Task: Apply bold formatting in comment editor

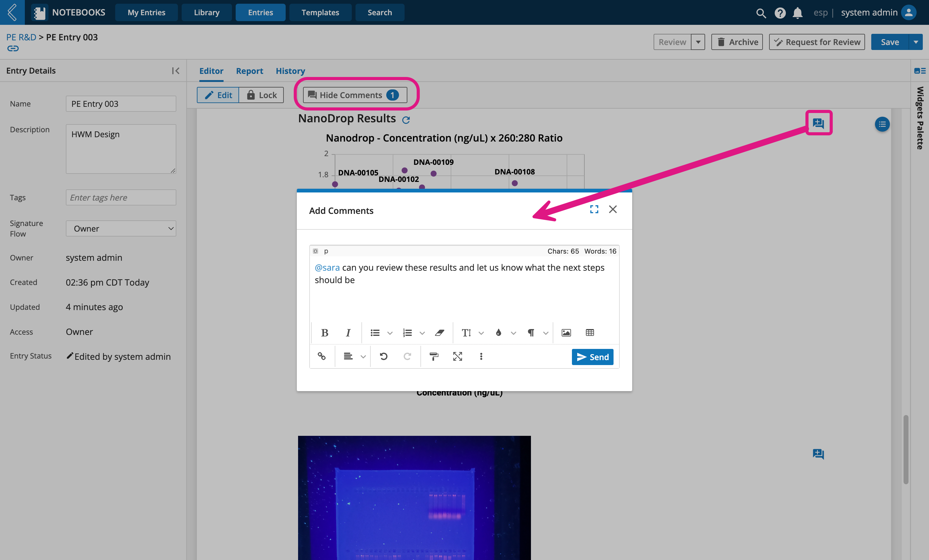Action: (x=325, y=333)
